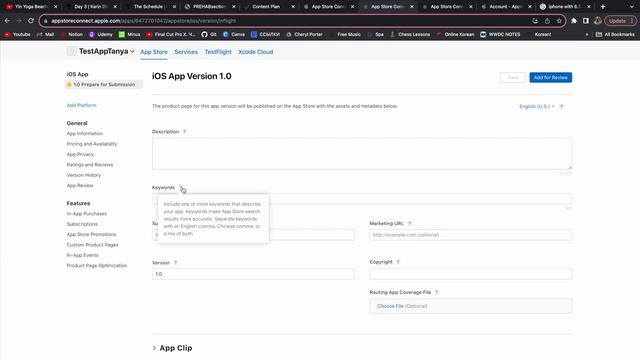Click into the Marketing URL field
This screenshot has width=640, height=360.
[471, 235]
